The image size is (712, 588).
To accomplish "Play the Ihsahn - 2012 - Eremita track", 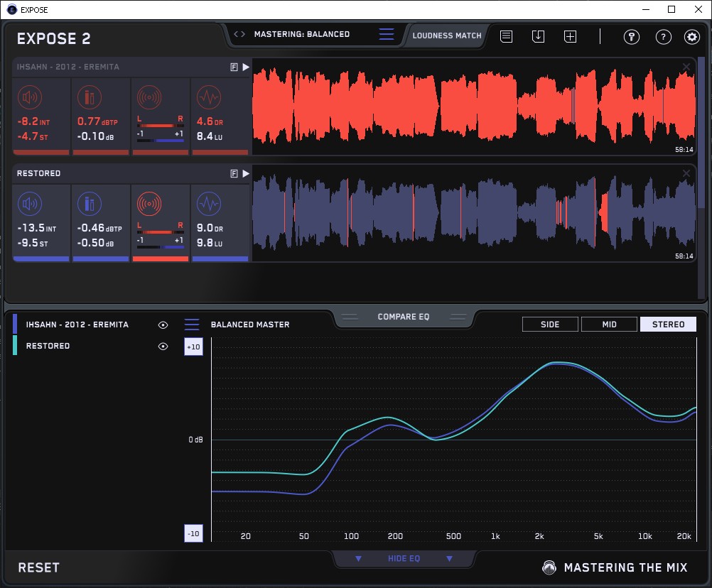I will [246, 67].
